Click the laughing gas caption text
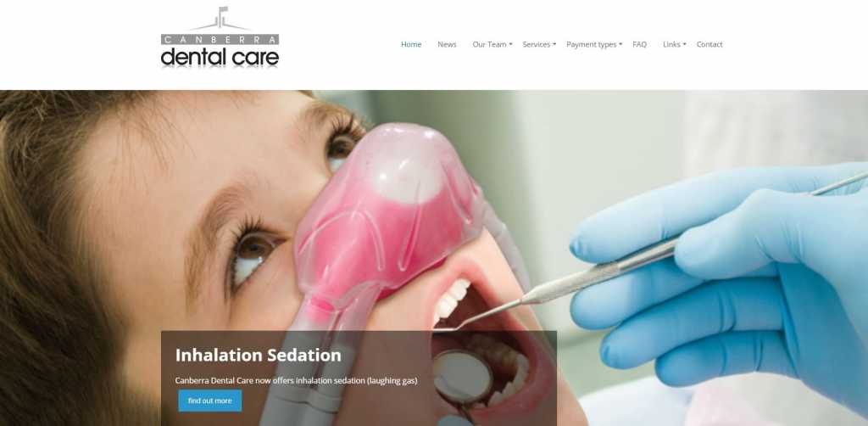Viewport: 868px width, 426px height. tap(296, 380)
